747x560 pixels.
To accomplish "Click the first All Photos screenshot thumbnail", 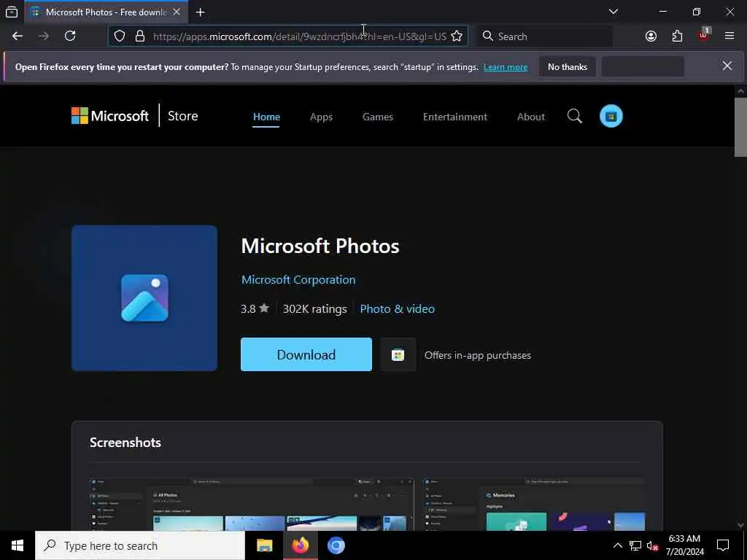I will 252,504.
